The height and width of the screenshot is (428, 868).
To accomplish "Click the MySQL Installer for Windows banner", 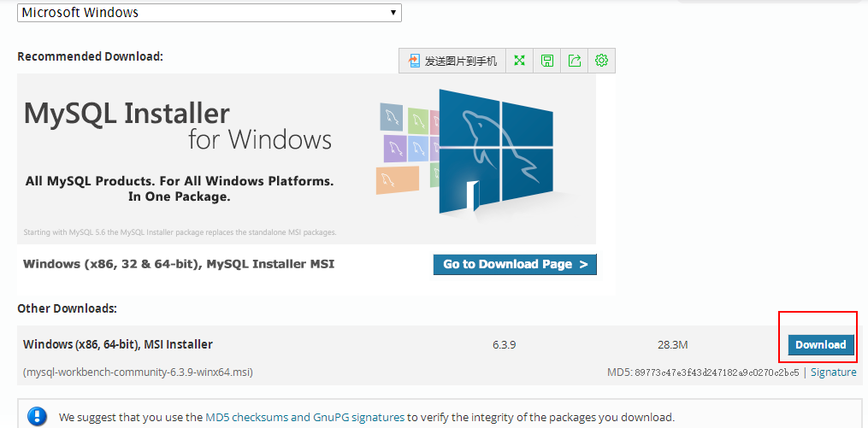I will 307,159.
